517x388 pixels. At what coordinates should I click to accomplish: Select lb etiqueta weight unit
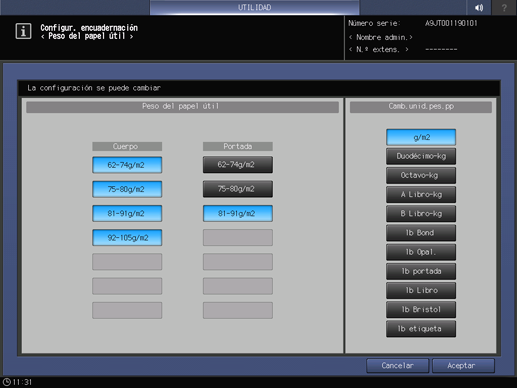point(421,329)
